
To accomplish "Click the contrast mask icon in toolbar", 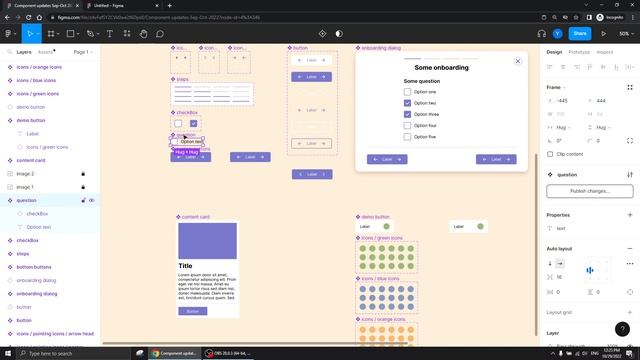I will pyautogui.click(x=339, y=34).
